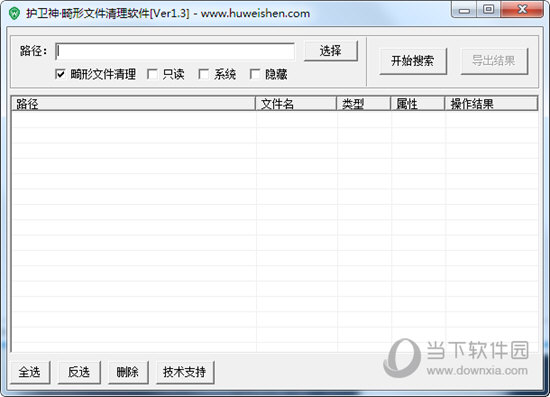Sort by the 路径 column header
The width and height of the screenshot is (550, 397).
133,104
